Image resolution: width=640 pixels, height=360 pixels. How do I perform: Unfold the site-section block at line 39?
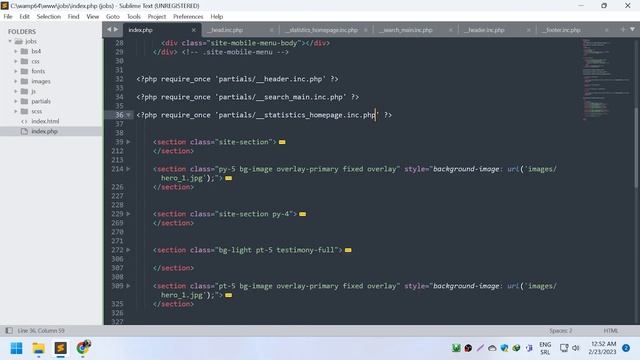point(128,142)
